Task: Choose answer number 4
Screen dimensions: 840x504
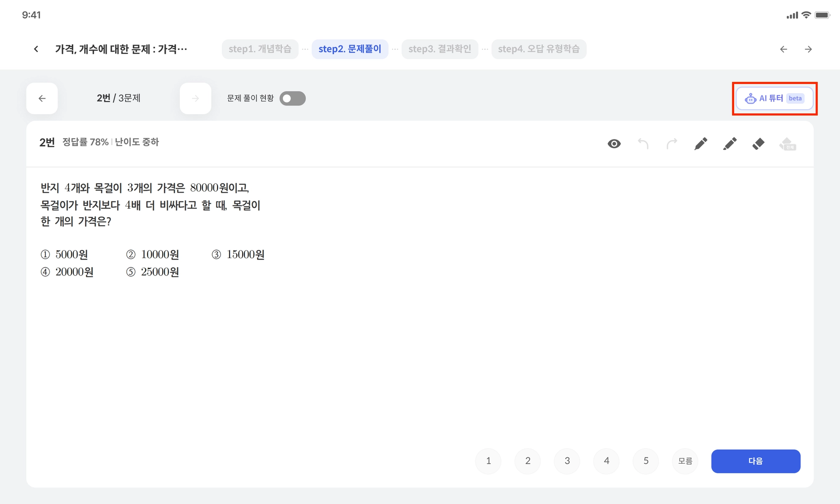Action: tap(606, 461)
